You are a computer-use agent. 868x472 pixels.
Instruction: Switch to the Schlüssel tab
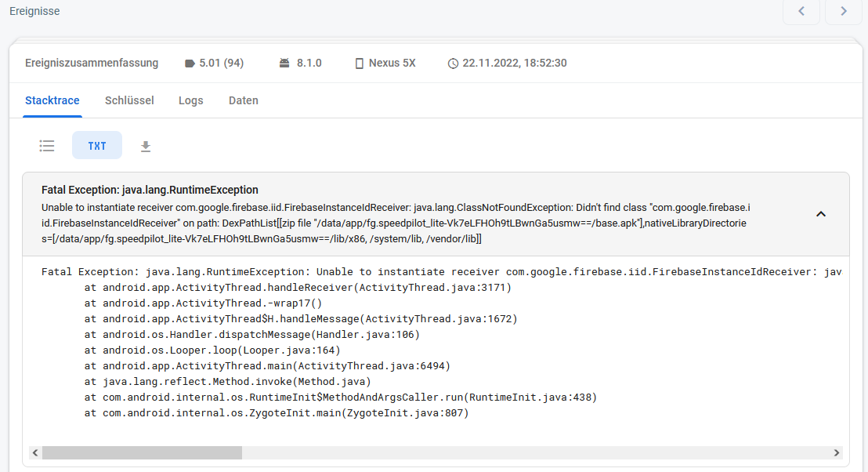pos(129,100)
